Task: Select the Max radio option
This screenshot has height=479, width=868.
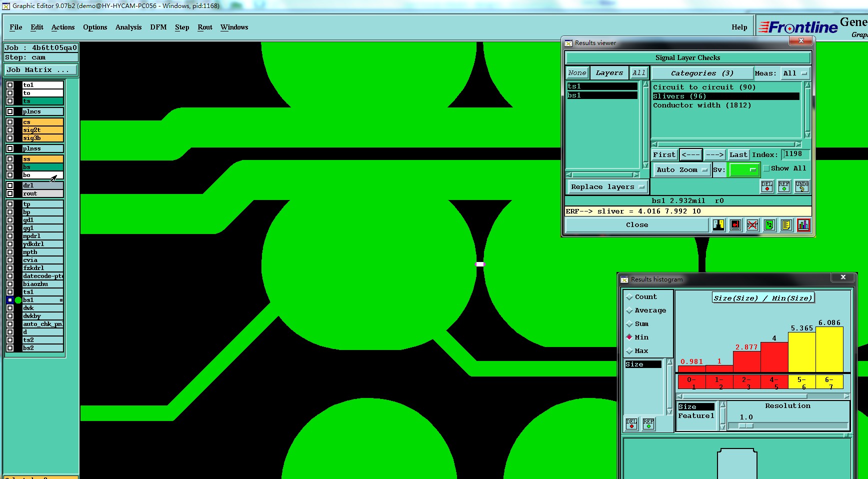Action: coord(629,351)
